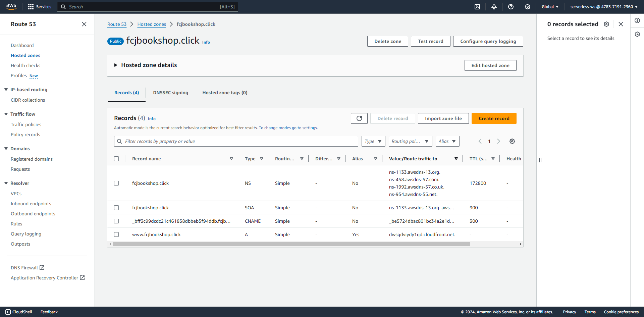The width and height of the screenshot is (644, 317).
Task: Open the Global region dropdown
Action: coord(550,7)
